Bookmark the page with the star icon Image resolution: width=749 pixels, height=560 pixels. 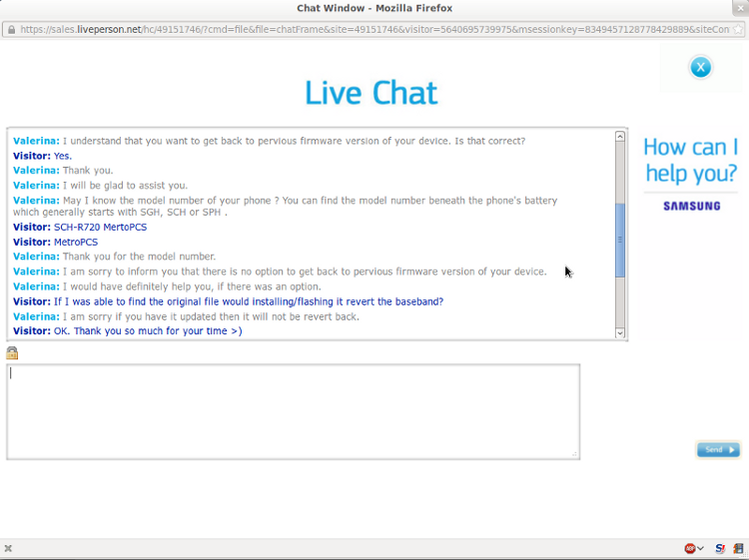(x=738, y=30)
